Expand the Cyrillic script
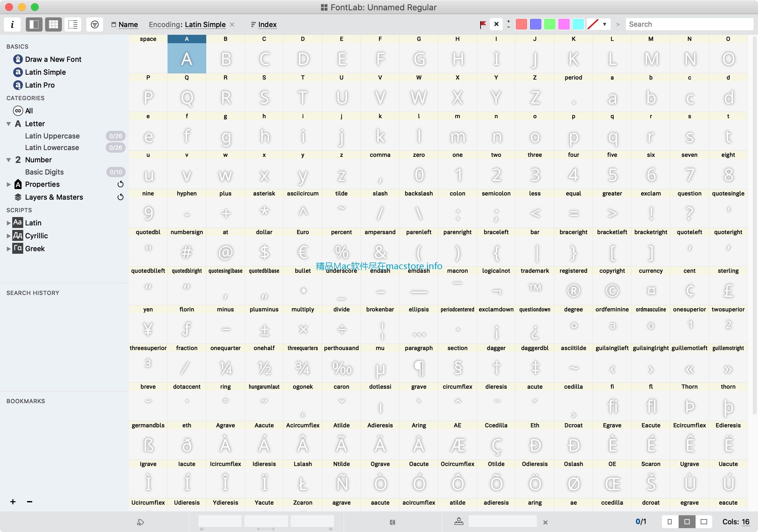Image resolution: width=758 pixels, height=532 pixels. (9, 236)
